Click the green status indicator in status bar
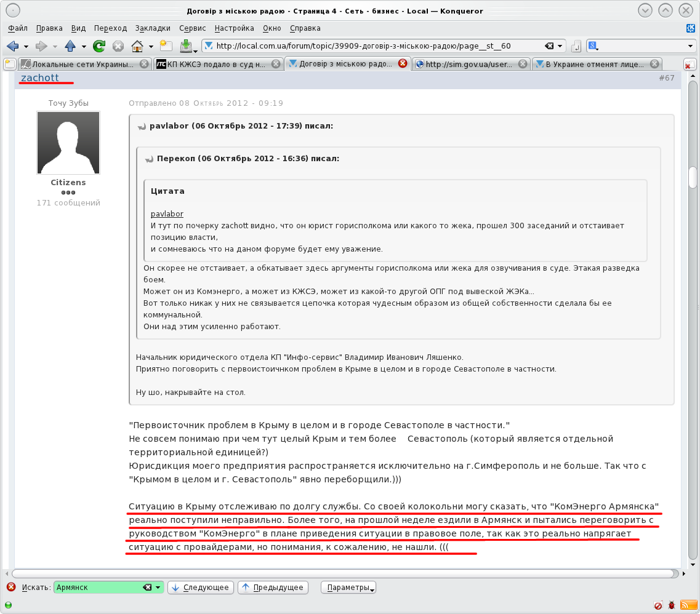 [x=8, y=605]
